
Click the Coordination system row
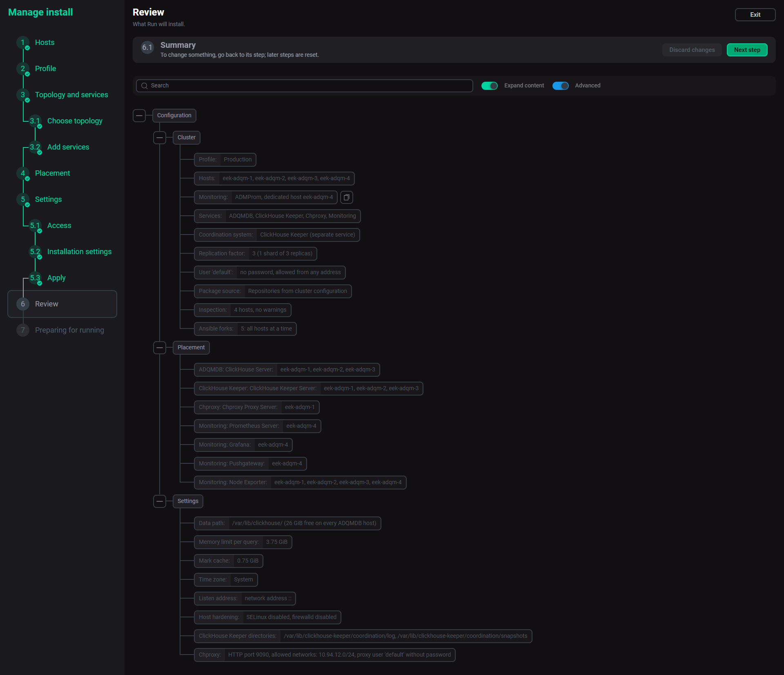tap(277, 235)
